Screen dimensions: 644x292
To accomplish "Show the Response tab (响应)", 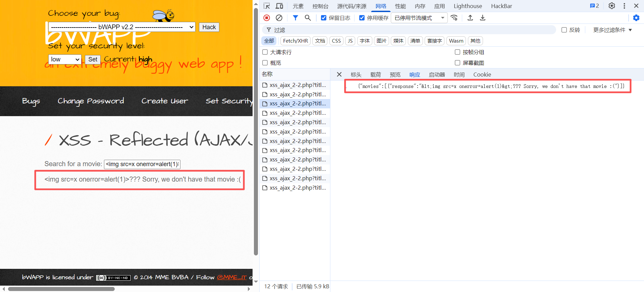I will point(415,75).
